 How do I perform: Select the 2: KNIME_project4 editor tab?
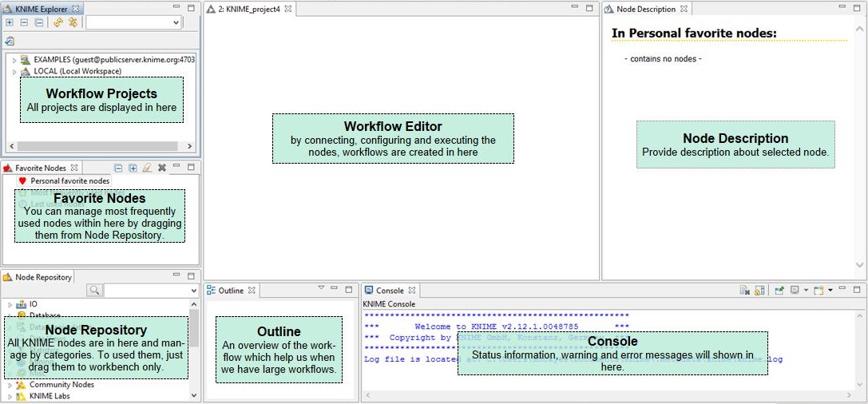pos(250,9)
